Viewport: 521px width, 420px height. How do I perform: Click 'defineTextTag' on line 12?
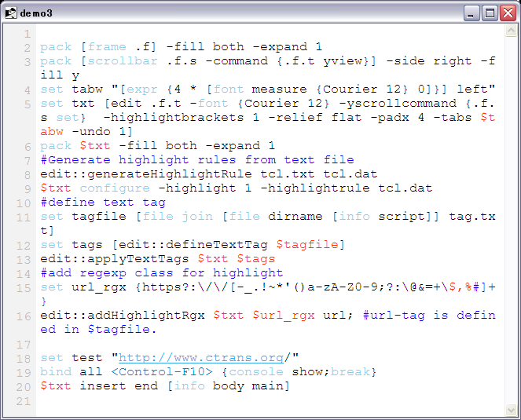pos(217,245)
